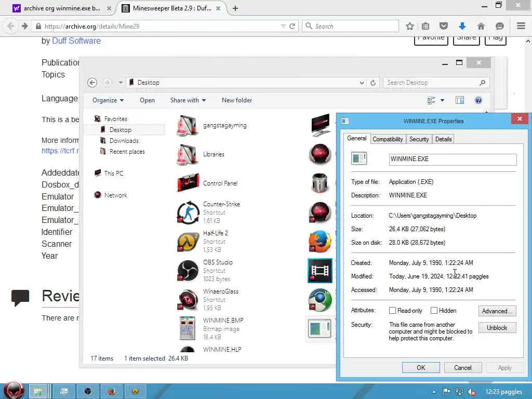Expand the Firefox URL bar dropdown
This screenshot has width=532, height=399.
[x=283, y=26]
